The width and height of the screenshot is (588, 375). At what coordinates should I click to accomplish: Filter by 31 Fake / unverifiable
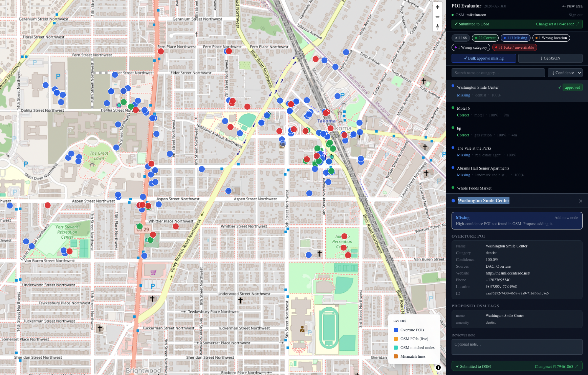[514, 47]
